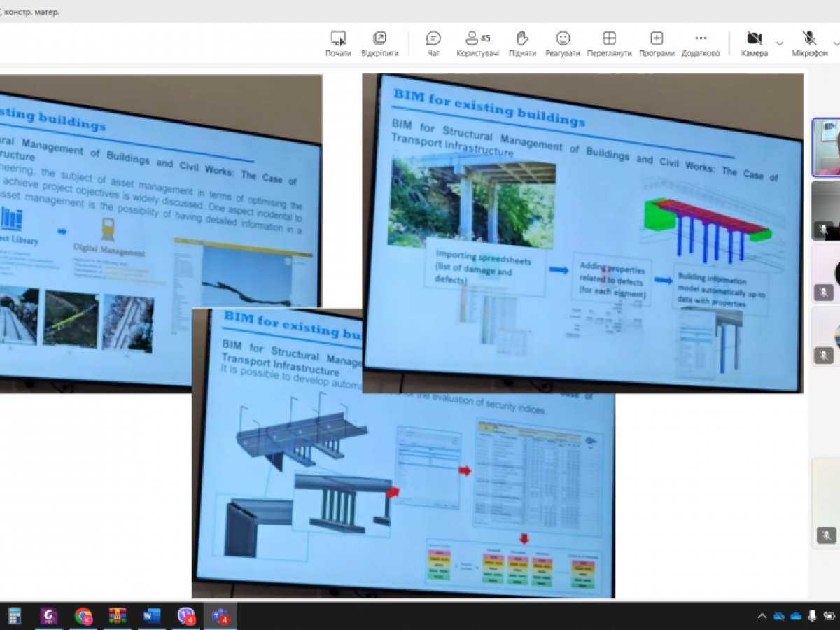Raise hand with Підняти button
This screenshot has width=840, height=630.
[522, 43]
